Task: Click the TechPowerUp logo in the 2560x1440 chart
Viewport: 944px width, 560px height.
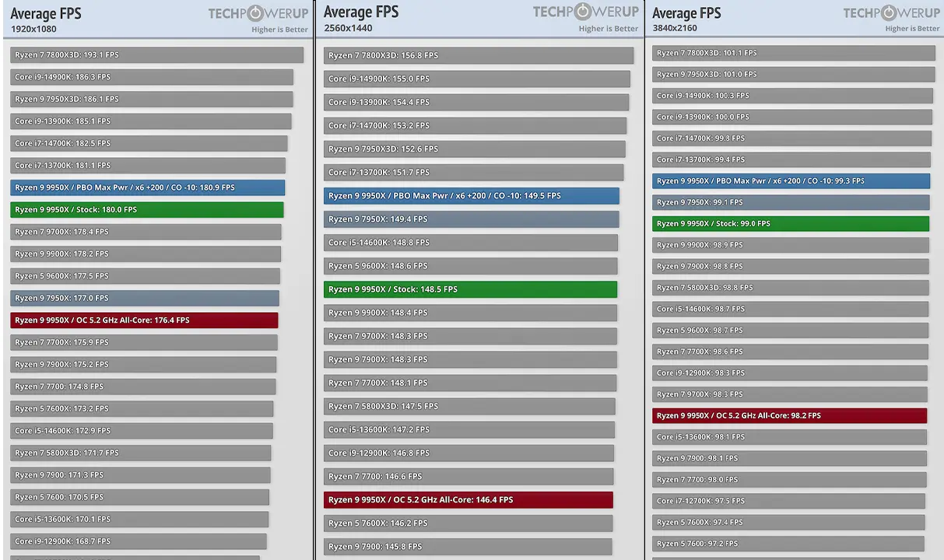Action: (585, 12)
